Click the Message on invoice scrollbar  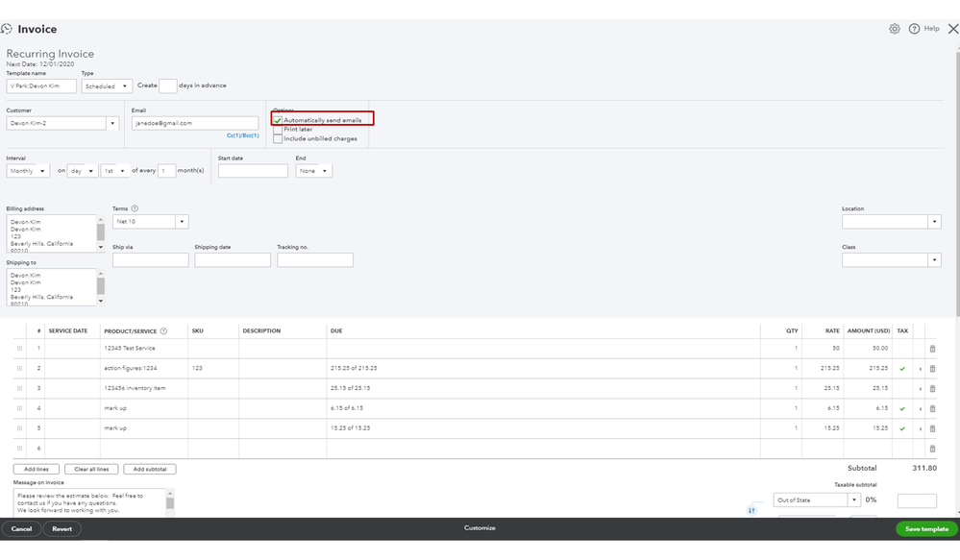(x=170, y=501)
